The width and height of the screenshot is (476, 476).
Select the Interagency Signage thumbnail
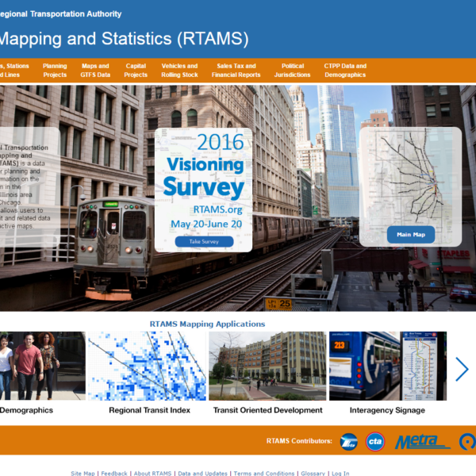pos(388,366)
